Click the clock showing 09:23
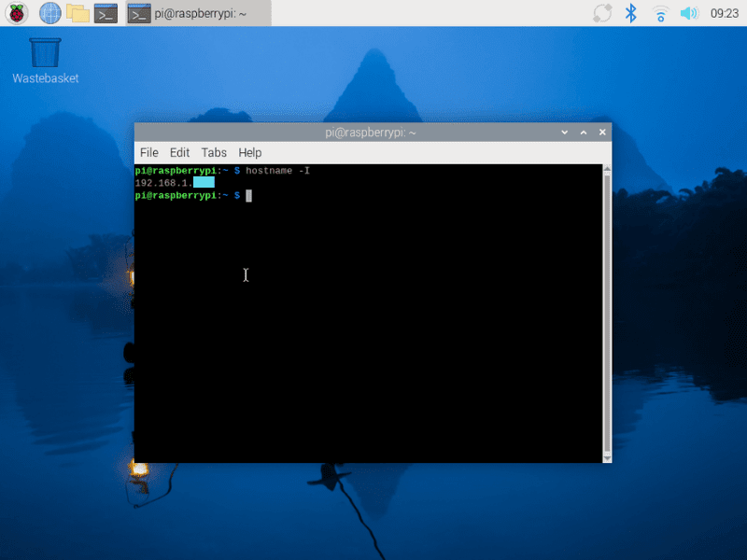Viewport: 747px width, 560px height. (724, 13)
